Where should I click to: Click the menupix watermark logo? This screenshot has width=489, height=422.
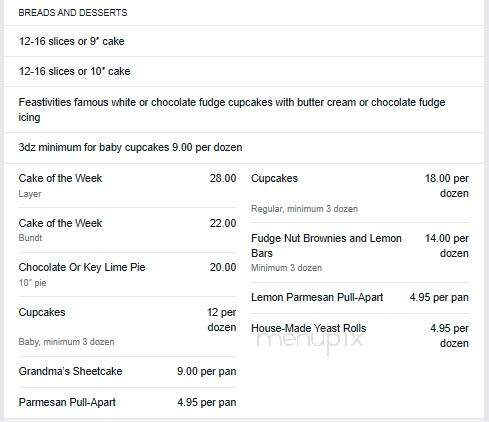click(309, 340)
